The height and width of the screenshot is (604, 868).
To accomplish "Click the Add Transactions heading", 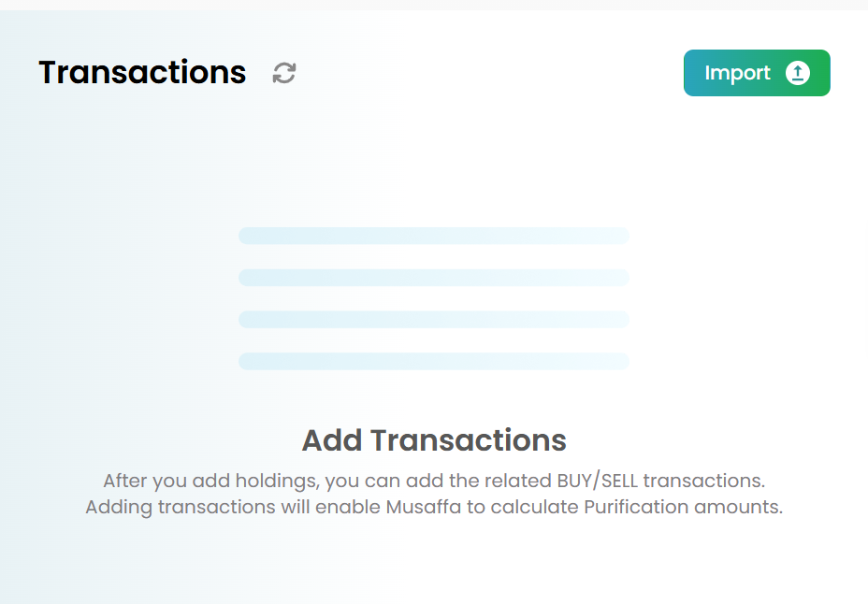I will coord(434,440).
